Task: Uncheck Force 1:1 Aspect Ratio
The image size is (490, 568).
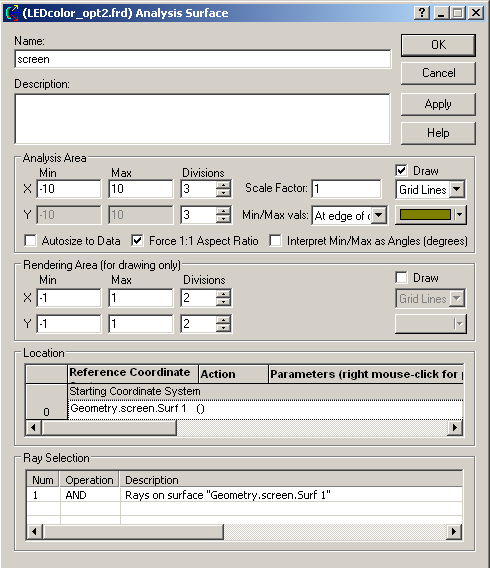Action: 137,241
